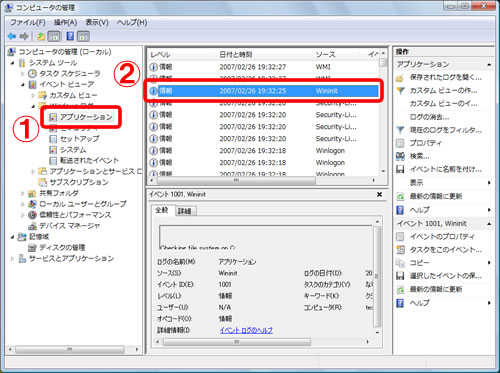Click 共有フォルダ icon in tree
Screen dimensions: 500x373
point(32,193)
